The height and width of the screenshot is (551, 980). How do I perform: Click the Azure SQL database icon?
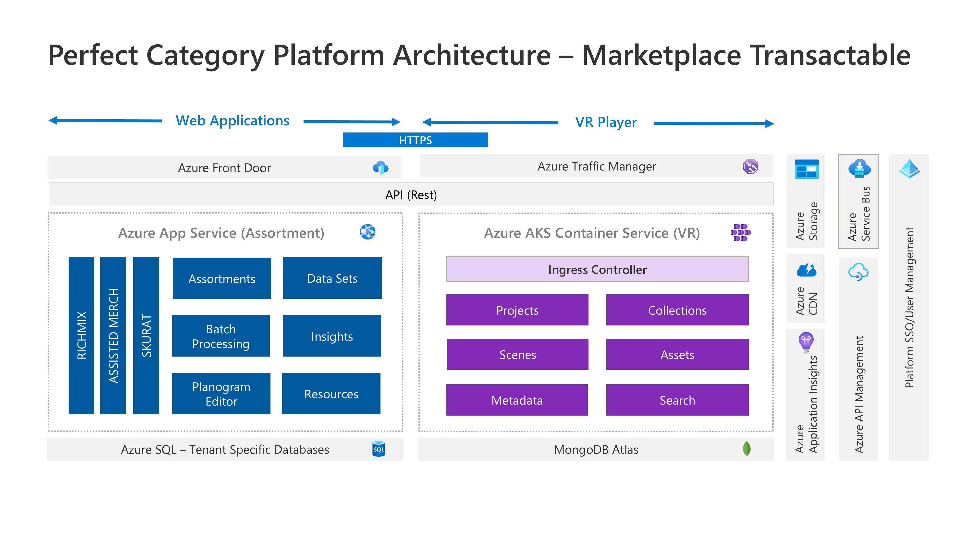[x=379, y=449]
